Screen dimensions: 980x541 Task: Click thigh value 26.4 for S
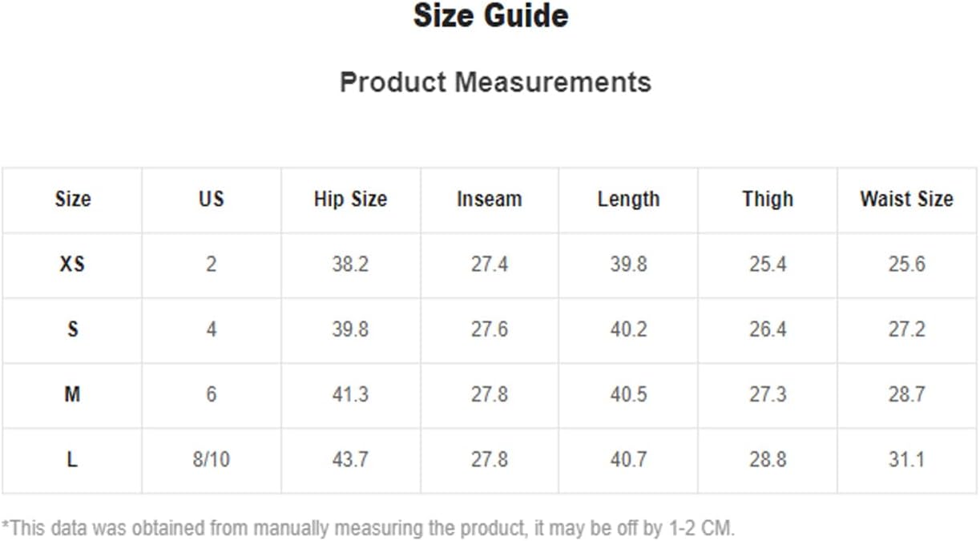(x=768, y=329)
